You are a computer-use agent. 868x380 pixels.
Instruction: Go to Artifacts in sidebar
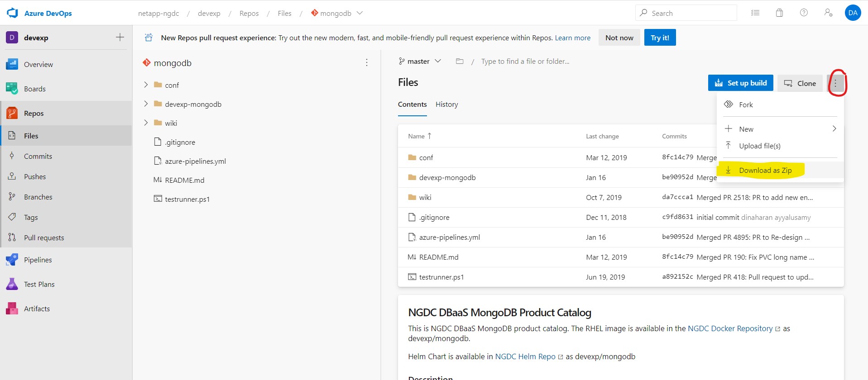click(37, 309)
